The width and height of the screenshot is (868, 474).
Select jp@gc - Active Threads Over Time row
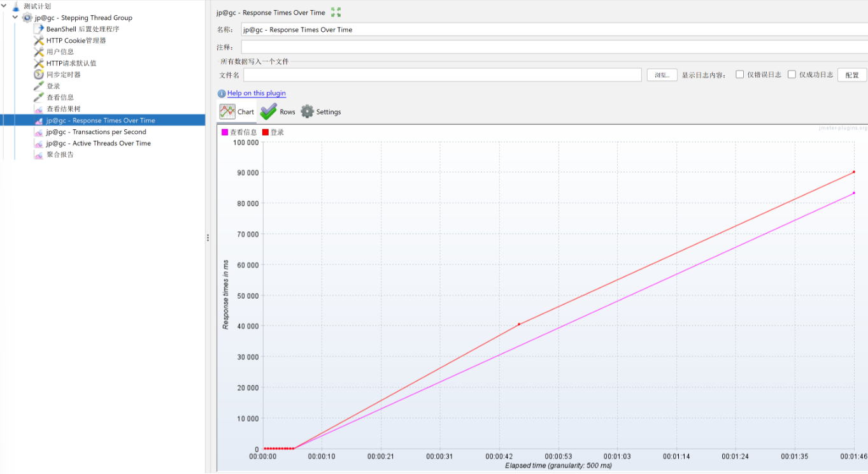[98, 143]
